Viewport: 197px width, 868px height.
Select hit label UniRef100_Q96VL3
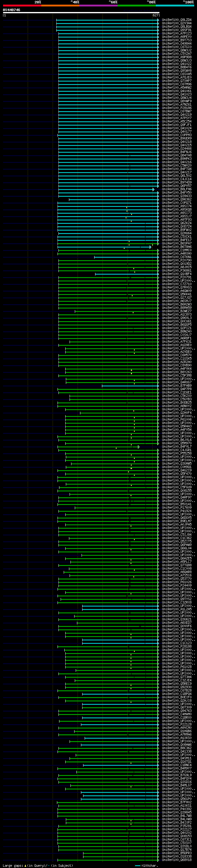(x=177, y=318)
